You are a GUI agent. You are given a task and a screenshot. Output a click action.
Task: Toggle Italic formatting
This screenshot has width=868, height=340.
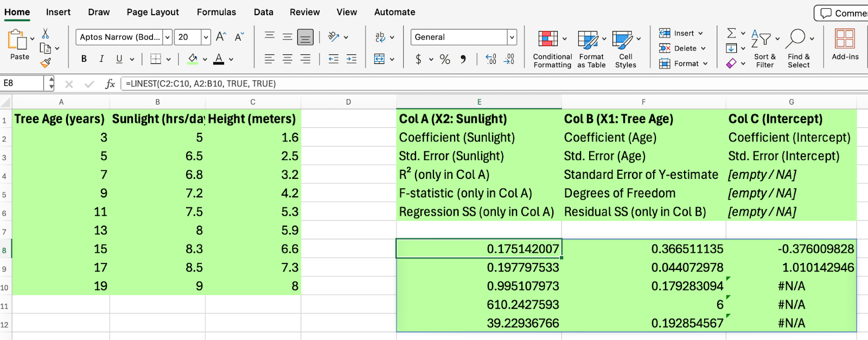point(101,59)
